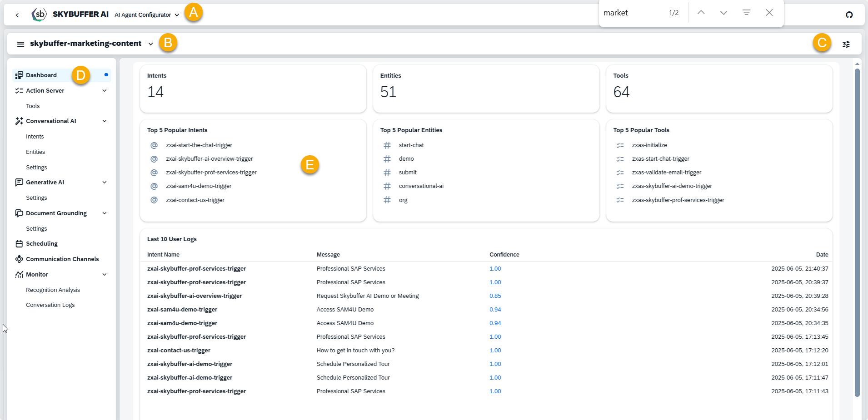Viewport: 868px width, 420px height.
Task: Open find filter options icon
Action: pos(746,13)
